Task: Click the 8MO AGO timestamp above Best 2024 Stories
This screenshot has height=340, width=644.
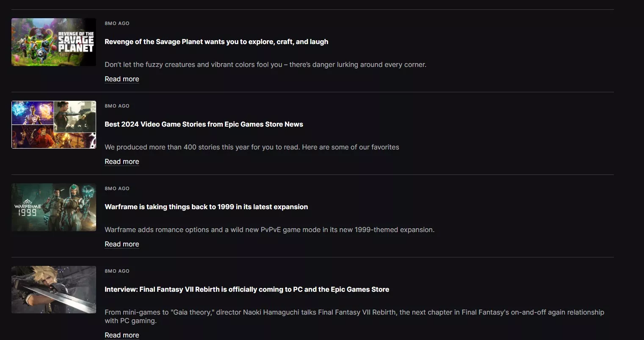Action: [x=117, y=106]
